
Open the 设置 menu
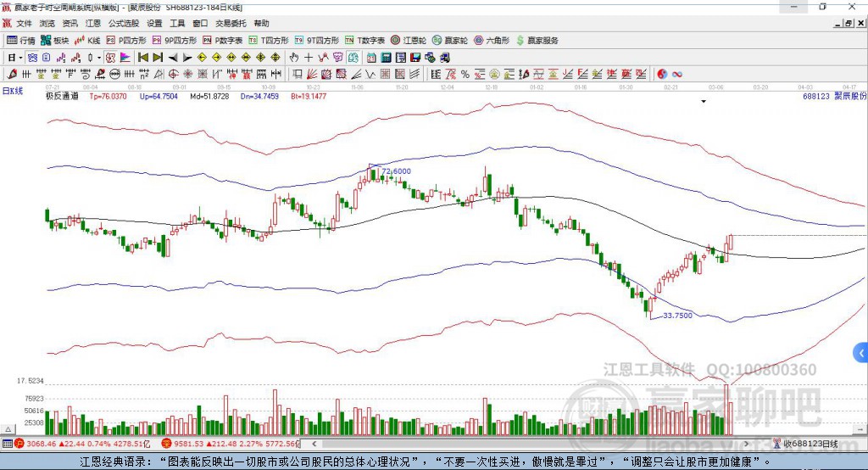pyautogui.click(x=154, y=23)
